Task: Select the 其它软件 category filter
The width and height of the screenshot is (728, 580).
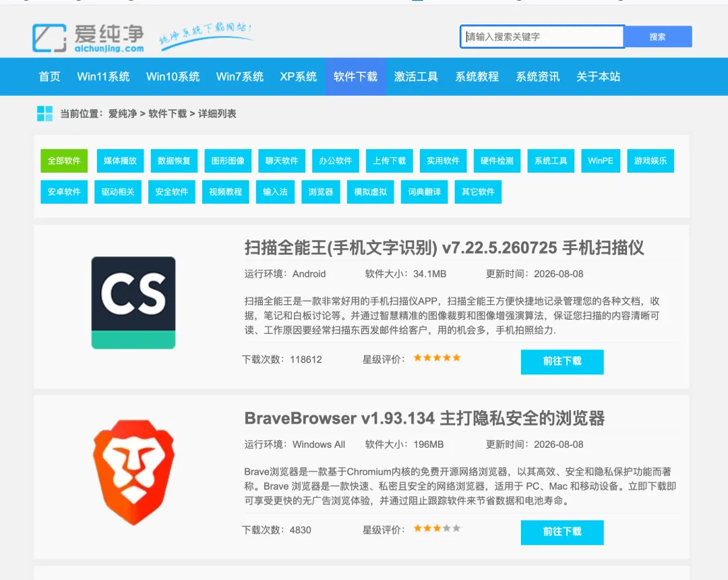Action: (x=478, y=192)
